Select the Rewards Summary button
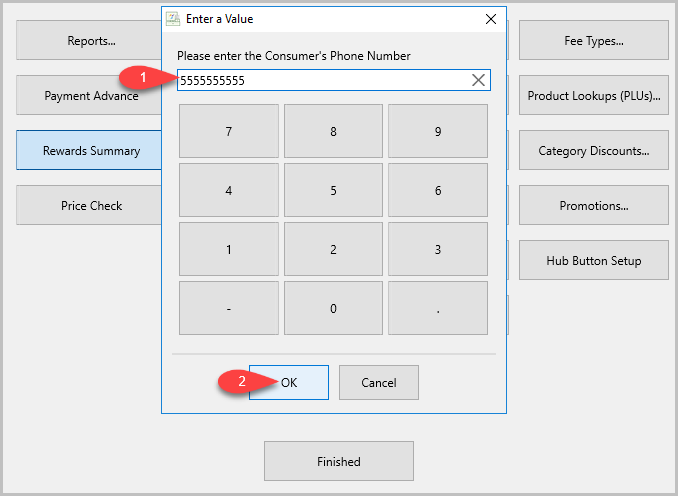The width and height of the screenshot is (678, 496). (x=89, y=150)
